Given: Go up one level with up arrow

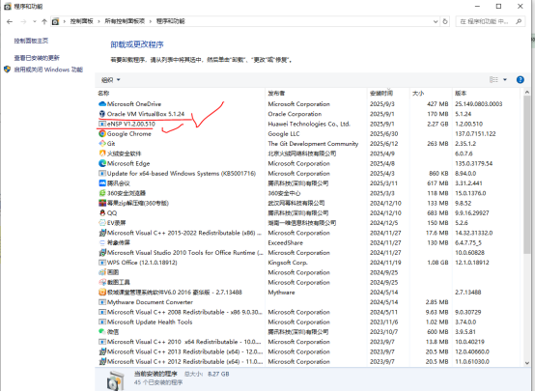Looking at the screenshot, I should click(44, 21).
